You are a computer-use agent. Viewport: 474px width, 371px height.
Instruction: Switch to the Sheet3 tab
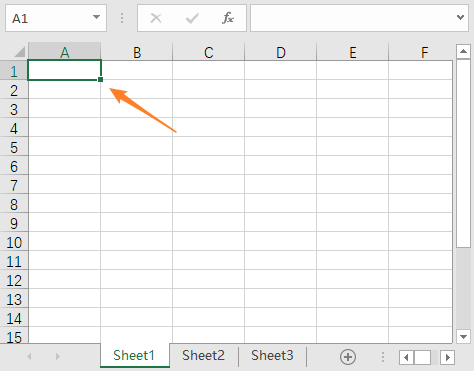(272, 356)
